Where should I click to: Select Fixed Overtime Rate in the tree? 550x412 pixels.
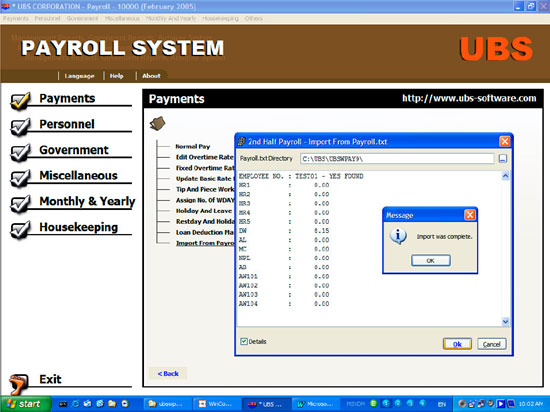point(205,168)
